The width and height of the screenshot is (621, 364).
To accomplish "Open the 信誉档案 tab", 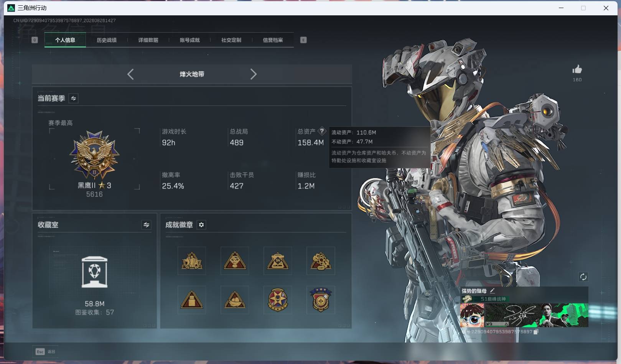I will (273, 40).
